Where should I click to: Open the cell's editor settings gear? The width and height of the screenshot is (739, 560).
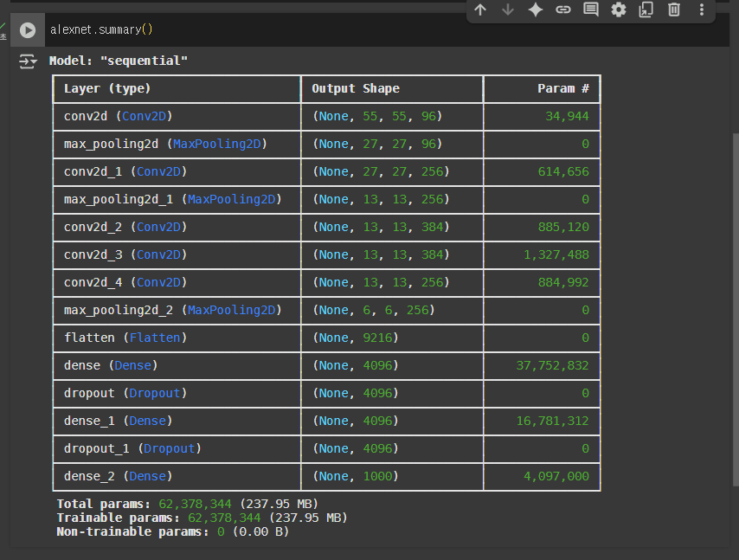pyautogui.click(x=619, y=10)
